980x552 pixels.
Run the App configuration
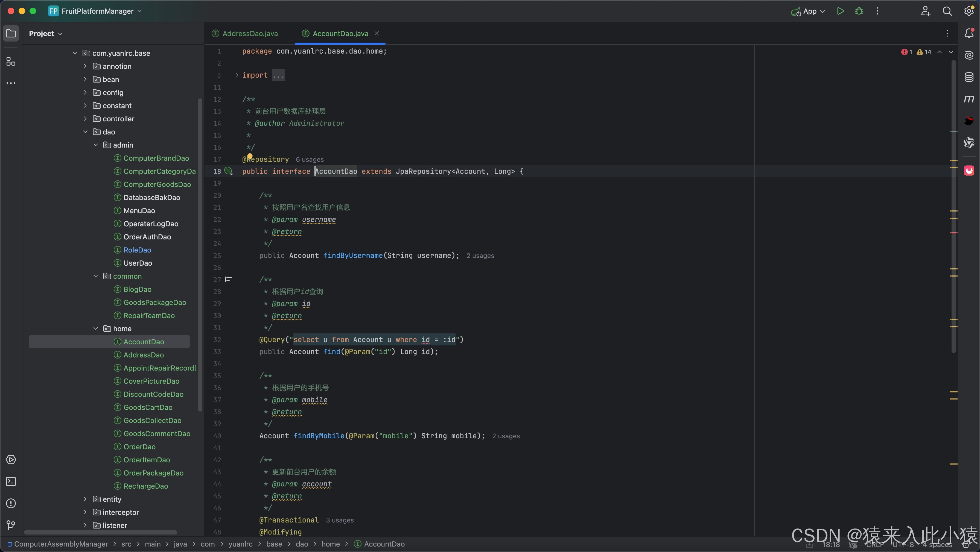(841, 11)
